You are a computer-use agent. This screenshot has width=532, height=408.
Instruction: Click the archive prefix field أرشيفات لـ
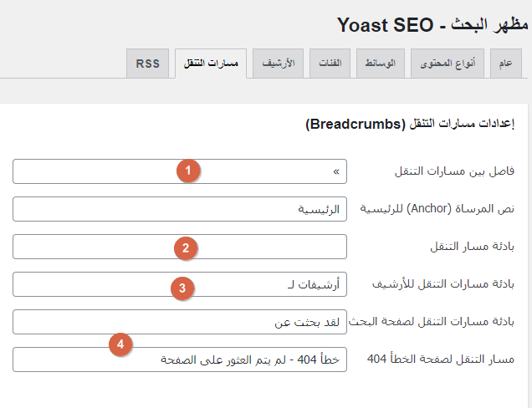[x=180, y=284]
